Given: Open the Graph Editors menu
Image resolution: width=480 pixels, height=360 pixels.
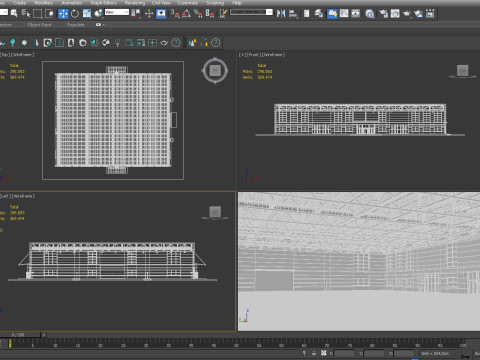Looking at the screenshot, I should [104, 3].
